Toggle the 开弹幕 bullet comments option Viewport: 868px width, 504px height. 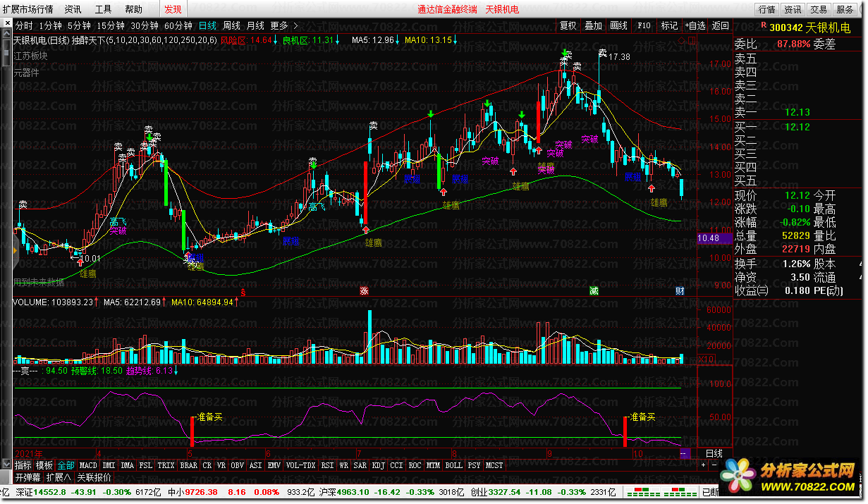coord(28,477)
